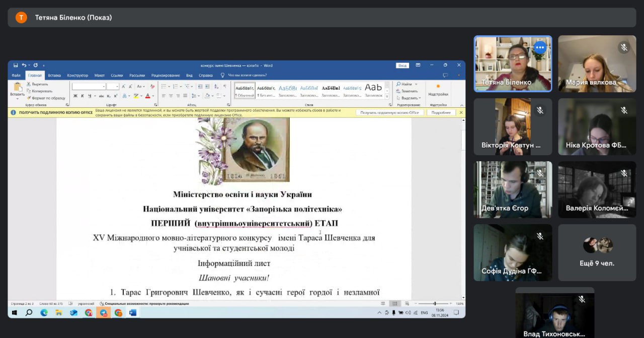Image resolution: width=644 pixels, height=338 pixels.
Task: Click the Clear formatting eraser icon
Action: tap(152, 87)
